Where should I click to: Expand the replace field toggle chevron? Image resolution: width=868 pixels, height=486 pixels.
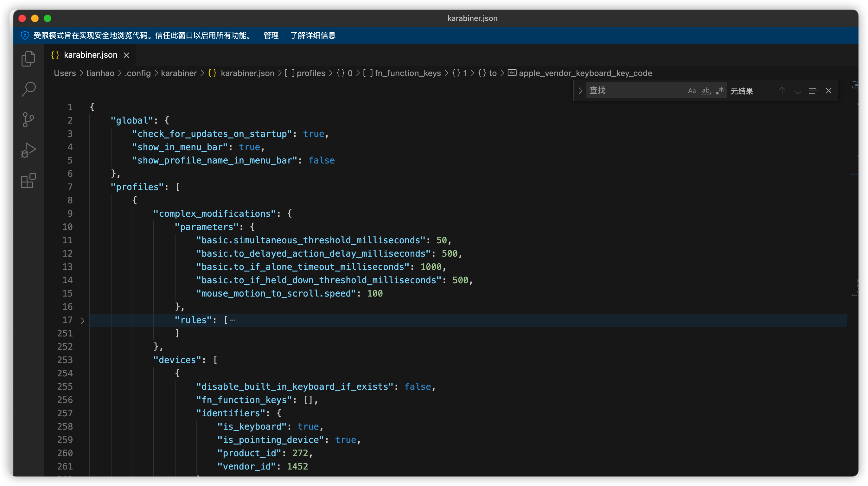(580, 91)
